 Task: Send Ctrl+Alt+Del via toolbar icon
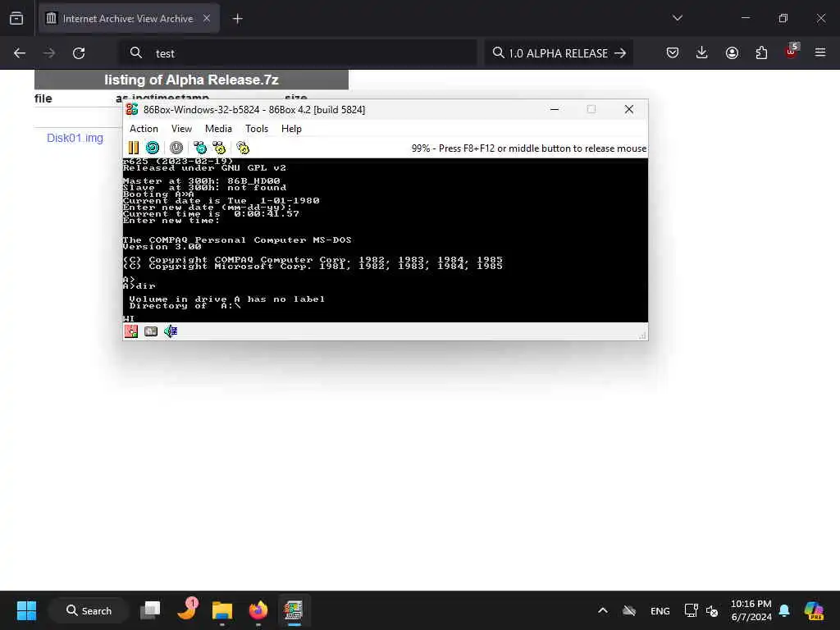(200, 148)
